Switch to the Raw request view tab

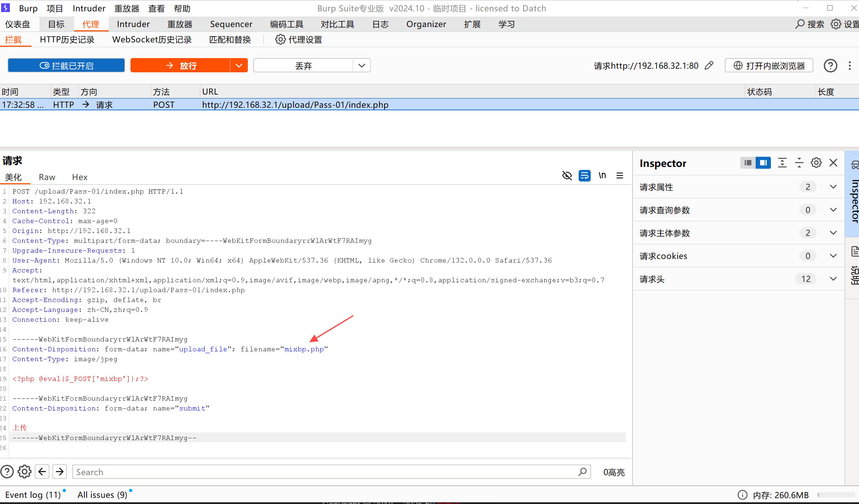click(x=47, y=177)
